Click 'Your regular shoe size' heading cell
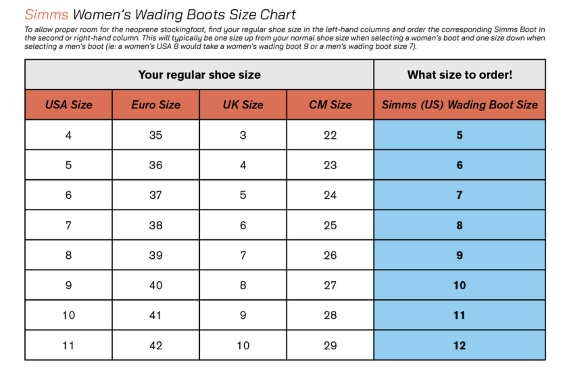The image size is (588, 374). tap(199, 75)
